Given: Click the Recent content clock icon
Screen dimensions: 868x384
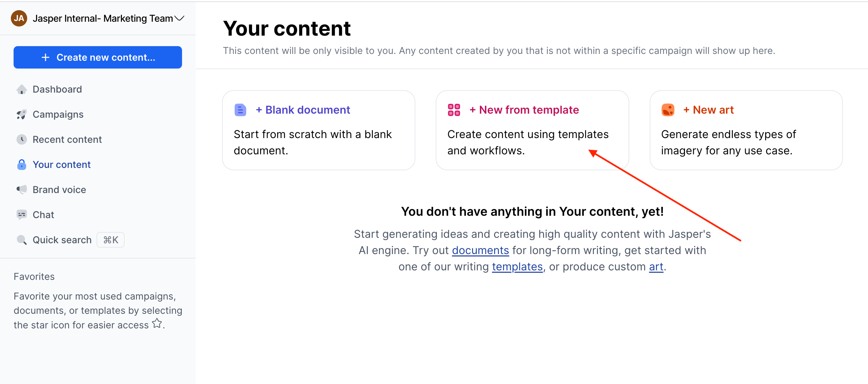Looking at the screenshot, I should (22, 139).
